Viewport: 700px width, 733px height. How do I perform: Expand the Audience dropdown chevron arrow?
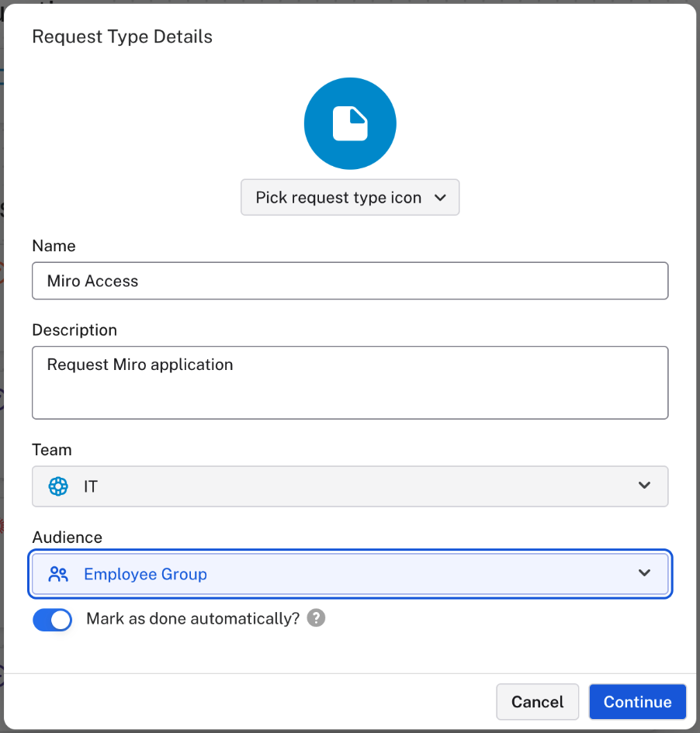[643, 573]
